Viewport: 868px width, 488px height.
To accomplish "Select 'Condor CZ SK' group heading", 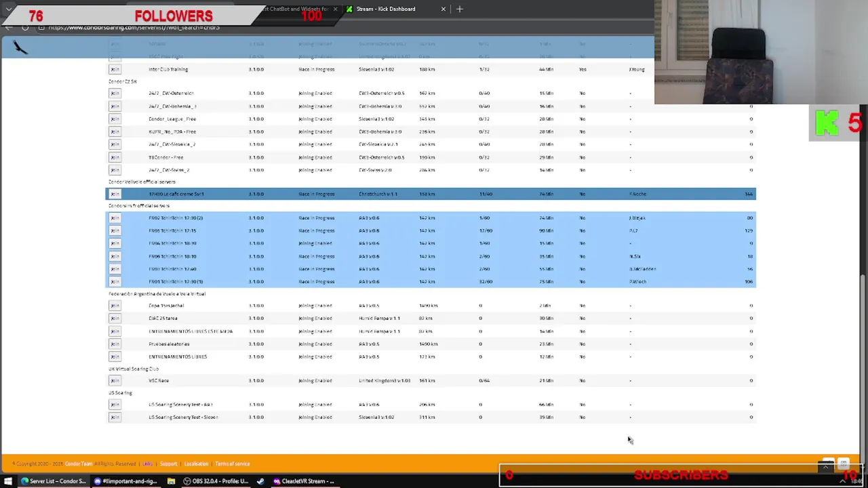I will 122,81.
